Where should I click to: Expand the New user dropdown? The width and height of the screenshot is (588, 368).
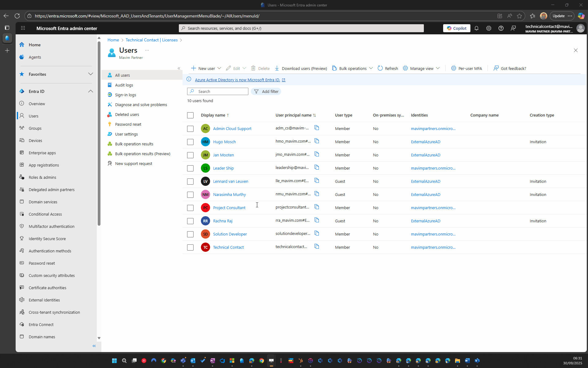point(219,68)
